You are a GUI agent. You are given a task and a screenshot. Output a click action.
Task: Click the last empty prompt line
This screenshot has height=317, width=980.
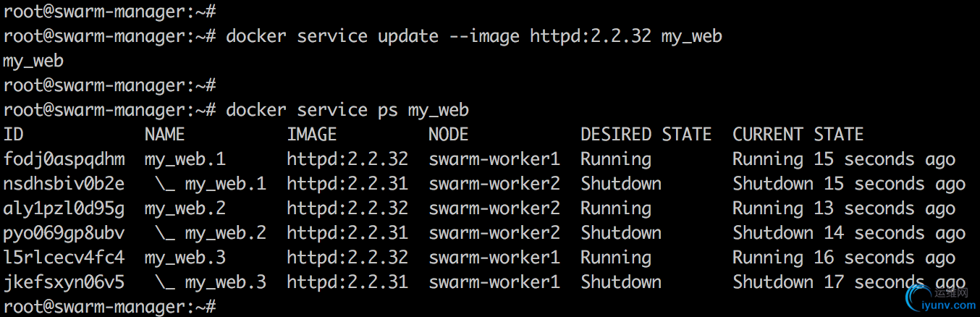(x=110, y=307)
